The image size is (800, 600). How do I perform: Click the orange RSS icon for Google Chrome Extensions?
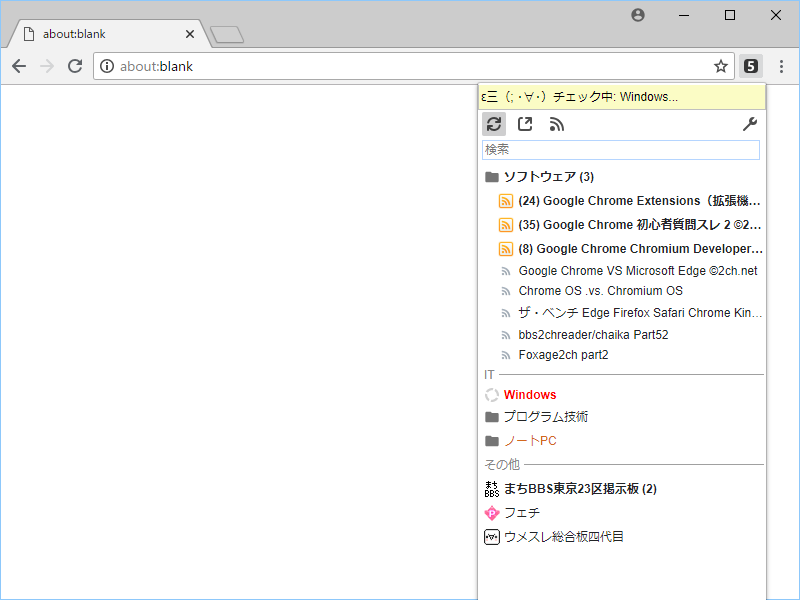[505, 201]
